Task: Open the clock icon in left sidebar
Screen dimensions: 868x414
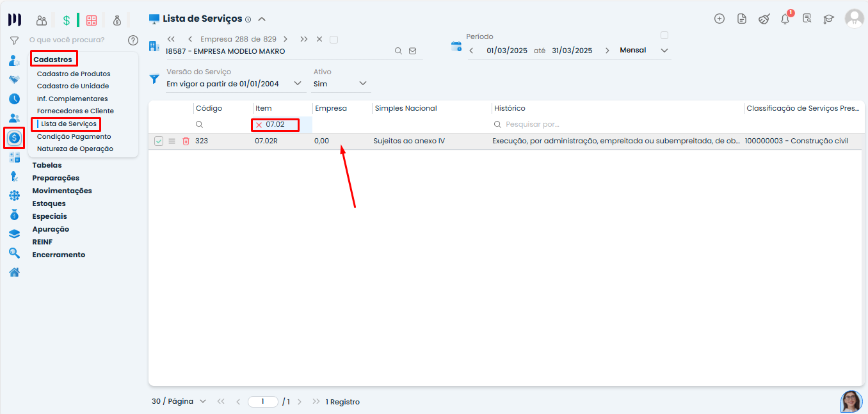Action: (x=14, y=99)
